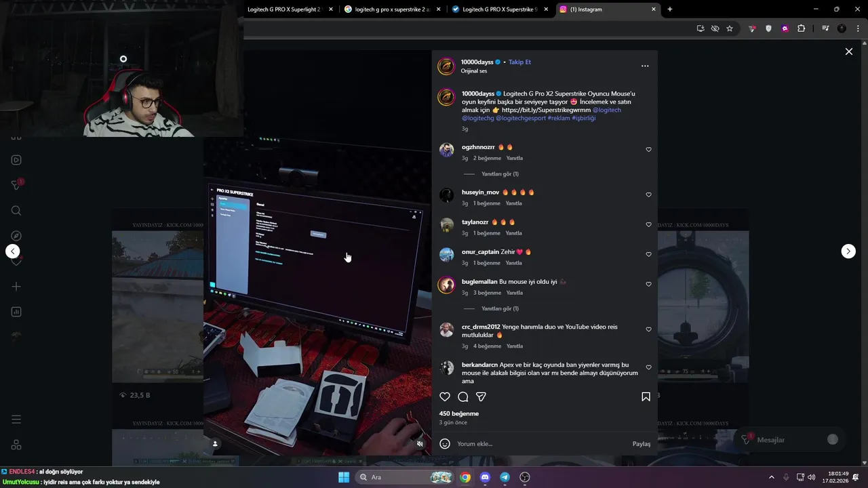Close the Instagram post overlay
Screen dimensions: 868x488
pos(848,52)
